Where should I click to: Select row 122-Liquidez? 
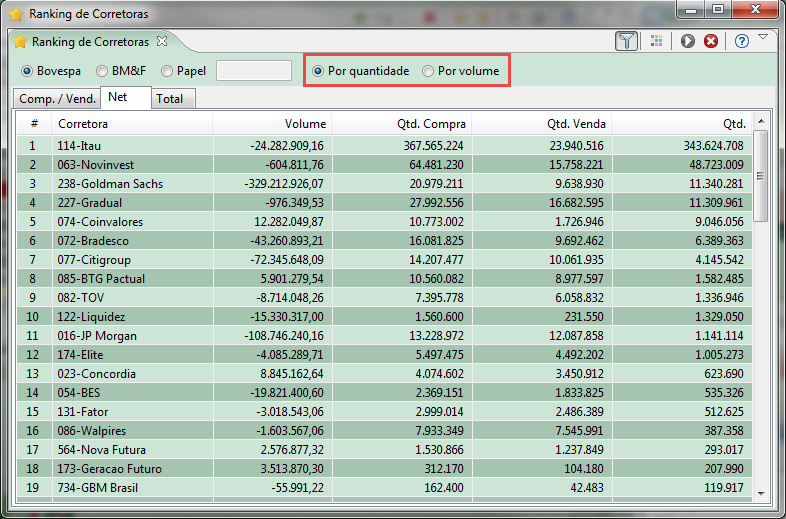point(384,317)
